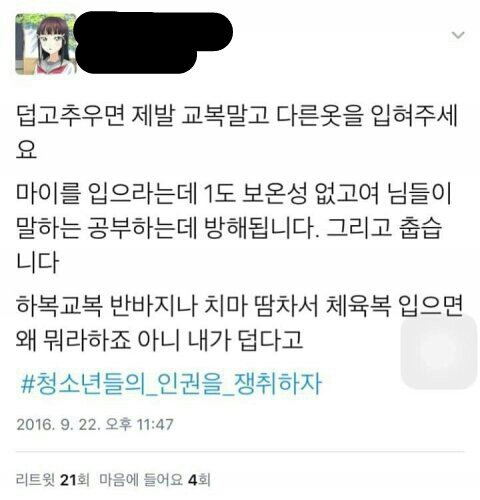Click the line starting with 덥고추우면 제발

(x=237, y=115)
